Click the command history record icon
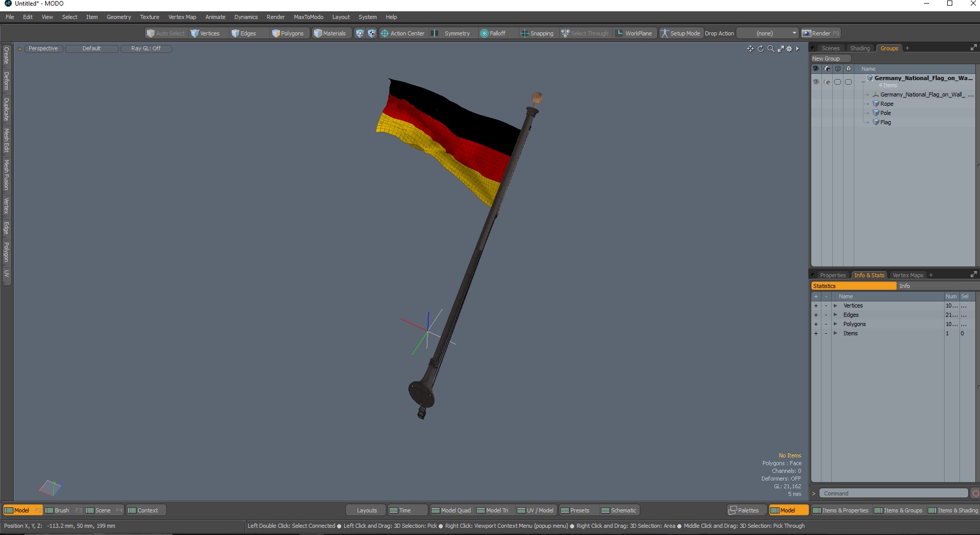The height and width of the screenshot is (535, 980). [x=975, y=493]
